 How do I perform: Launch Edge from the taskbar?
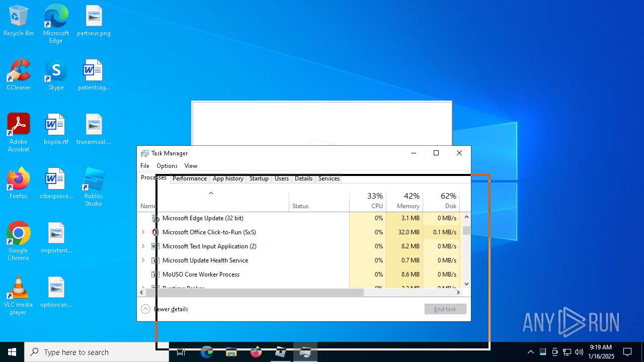click(207, 352)
